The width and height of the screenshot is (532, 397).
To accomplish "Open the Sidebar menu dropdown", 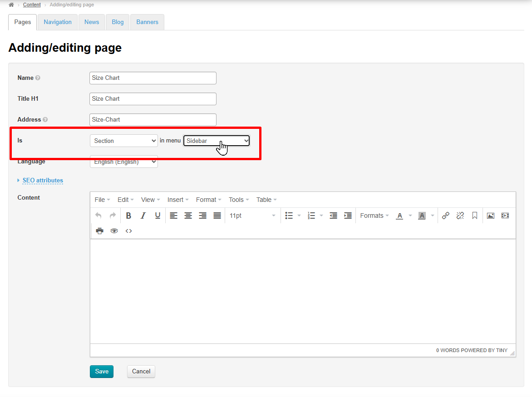I will (x=217, y=141).
